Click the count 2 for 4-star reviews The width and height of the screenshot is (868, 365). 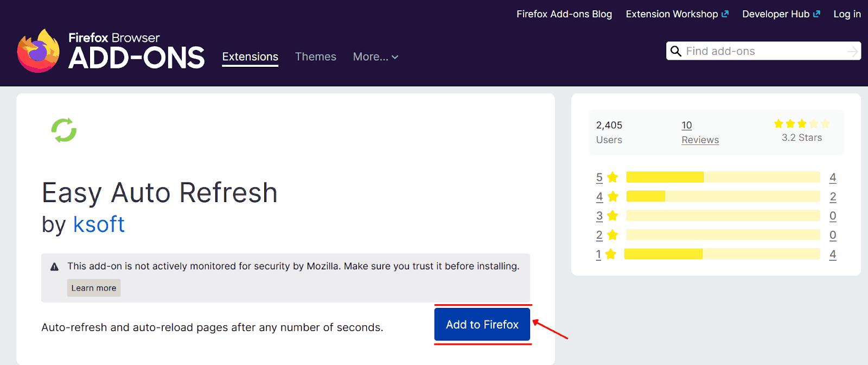833,197
